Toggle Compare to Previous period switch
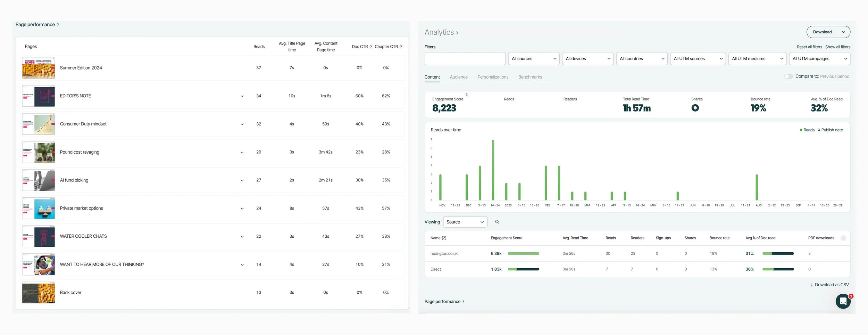The width and height of the screenshot is (868, 335). [x=788, y=76]
